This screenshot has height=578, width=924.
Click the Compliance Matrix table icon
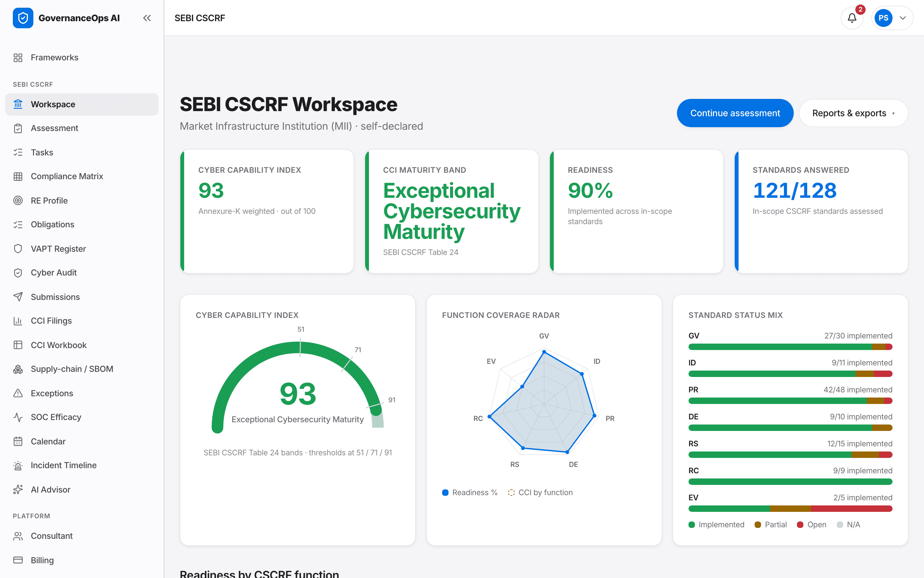[18, 176]
